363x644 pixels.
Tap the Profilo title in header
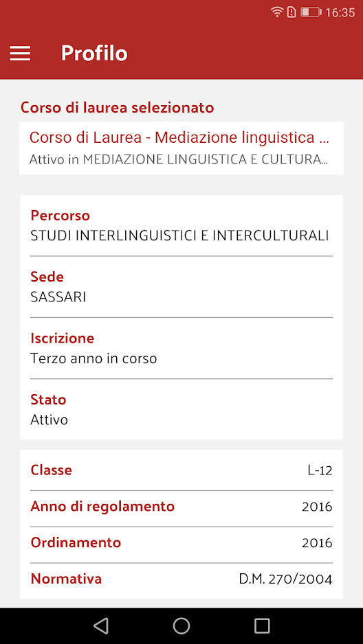point(94,53)
